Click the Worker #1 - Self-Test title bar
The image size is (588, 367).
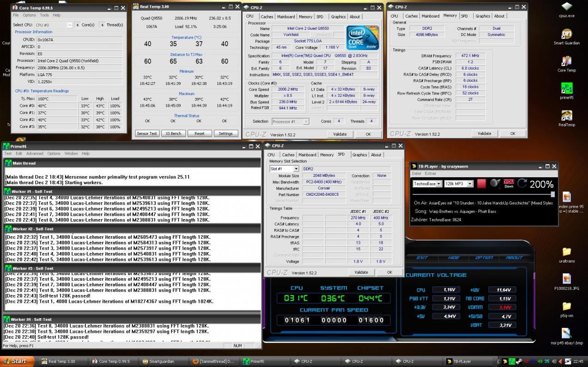[132, 191]
